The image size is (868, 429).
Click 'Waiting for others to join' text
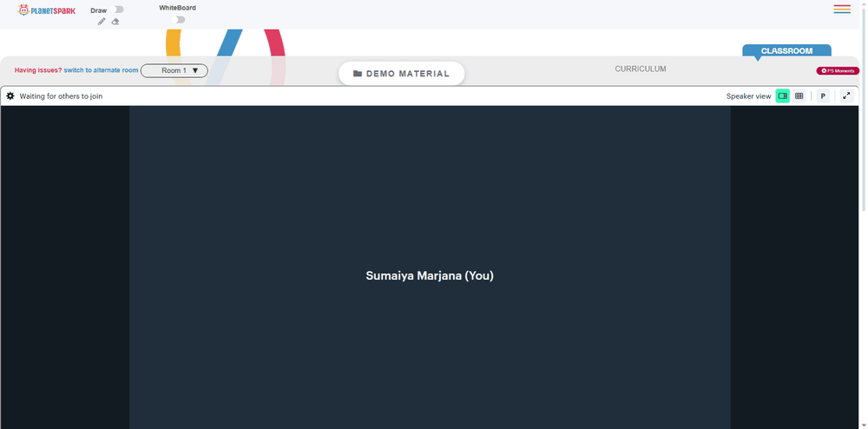tap(61, 96)
